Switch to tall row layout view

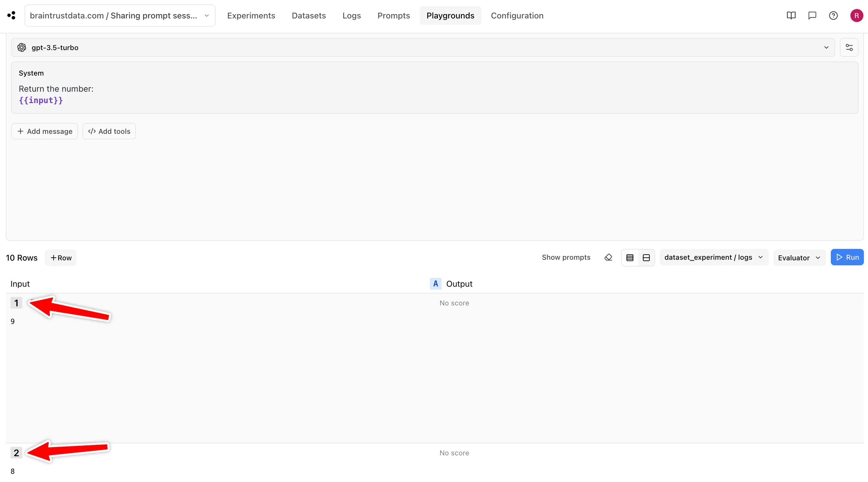(x=646, y=258)
